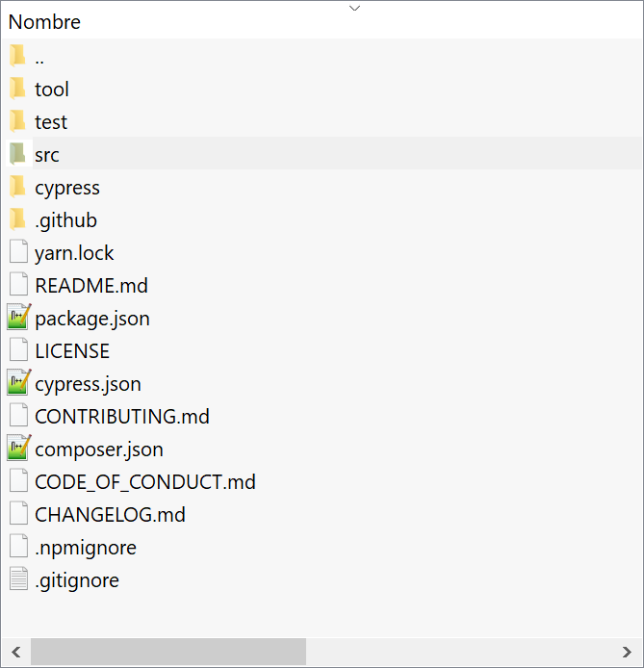Select the .github folder icon
Viewport: 644px width, 668px height.
click(17, 219)
